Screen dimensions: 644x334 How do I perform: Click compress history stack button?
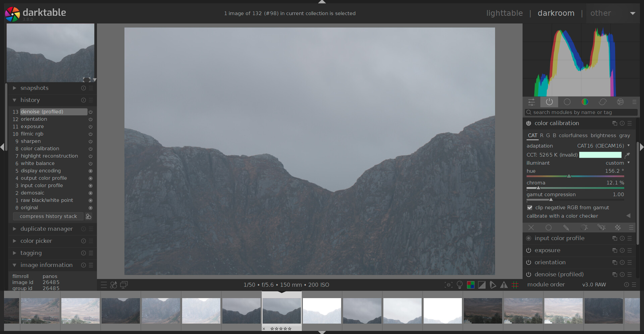point(48,217)
